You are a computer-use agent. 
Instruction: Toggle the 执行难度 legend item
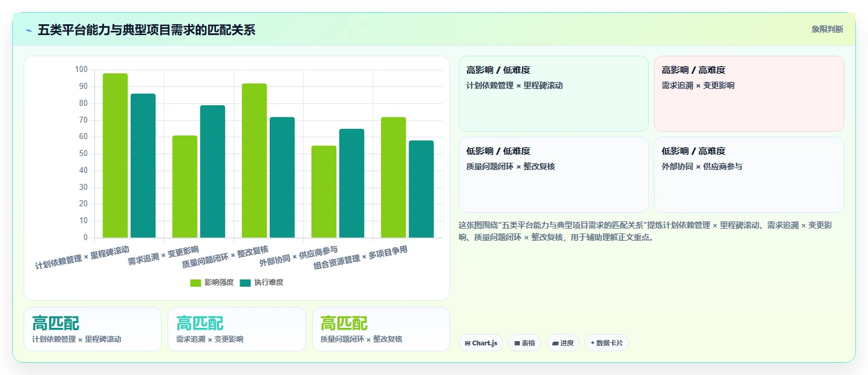point(261,282)
